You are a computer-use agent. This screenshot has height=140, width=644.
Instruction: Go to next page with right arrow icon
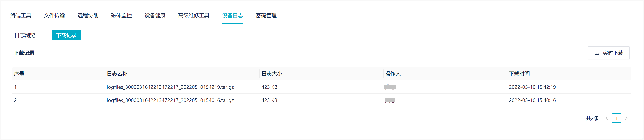click(626, 118)
